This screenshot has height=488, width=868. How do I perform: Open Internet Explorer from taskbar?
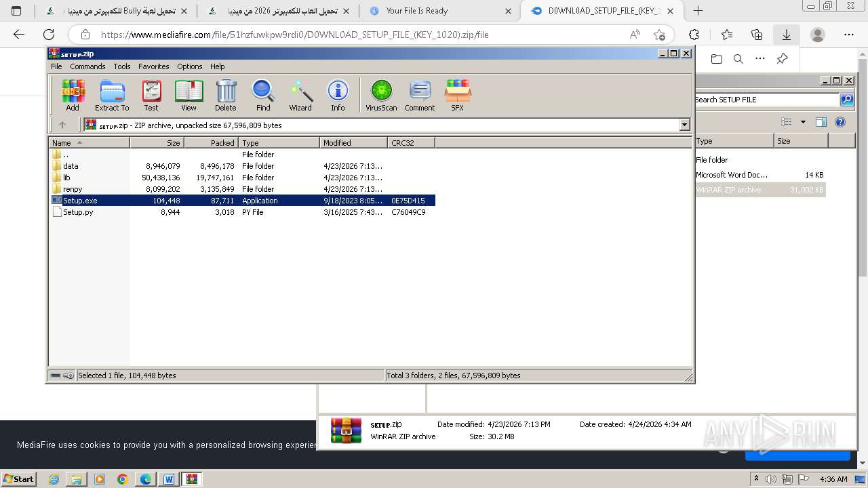tap(54, 479)
